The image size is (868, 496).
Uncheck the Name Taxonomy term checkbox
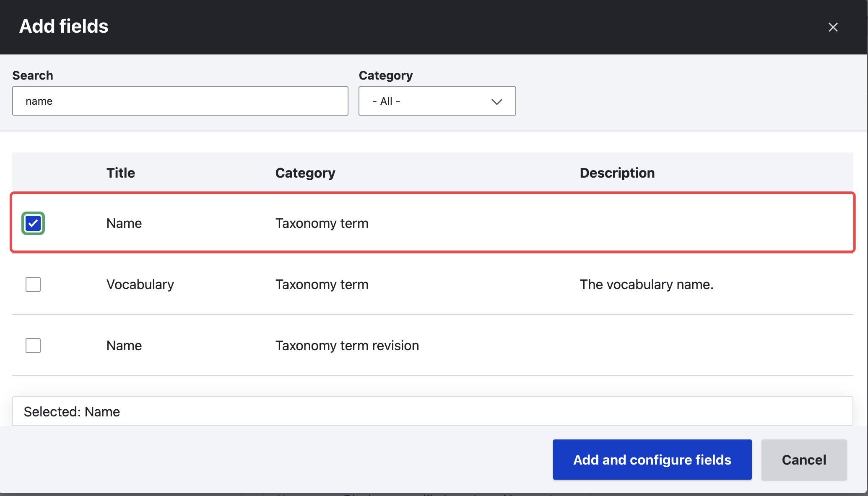click(x=33, y=223)
